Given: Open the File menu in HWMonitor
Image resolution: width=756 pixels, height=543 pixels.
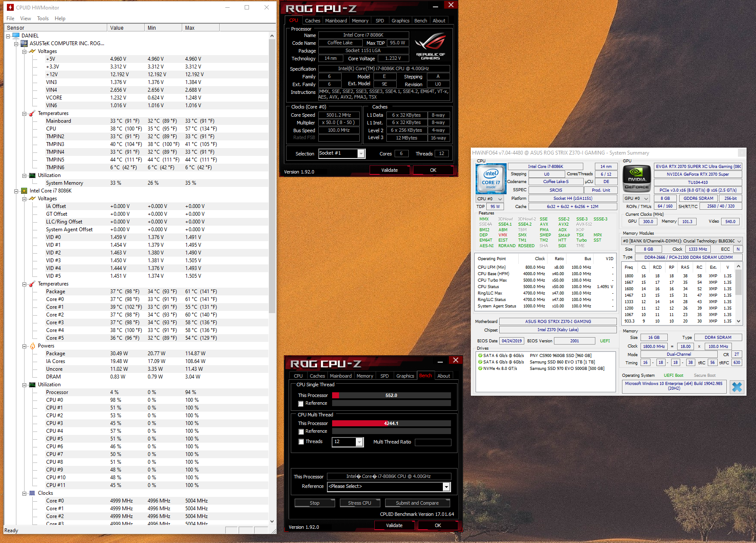Looking at the screenshot, I should (10, 19).
